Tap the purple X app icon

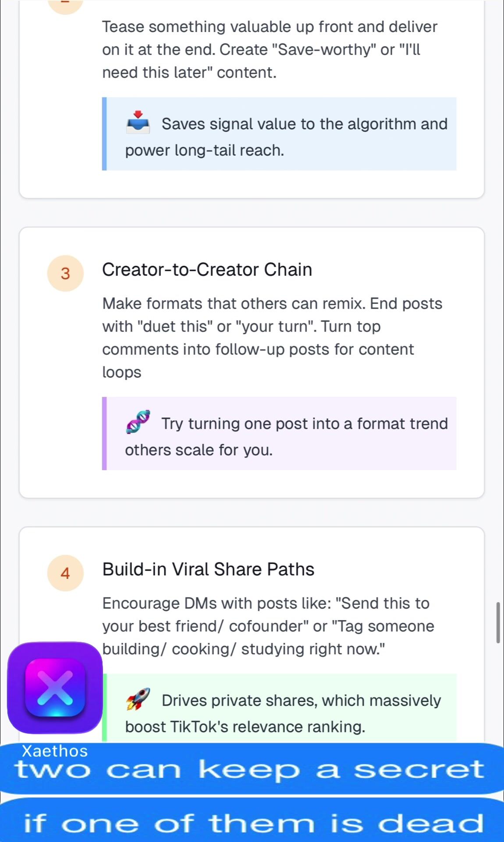55,688
